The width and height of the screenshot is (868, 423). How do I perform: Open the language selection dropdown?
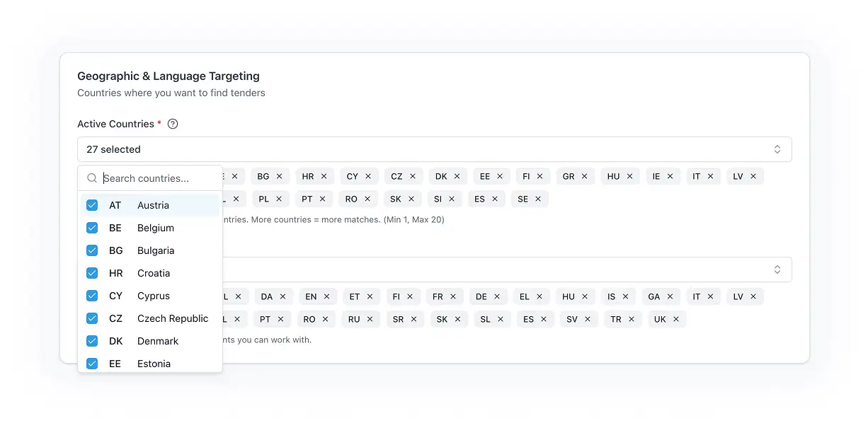click(x=496, y=269)
